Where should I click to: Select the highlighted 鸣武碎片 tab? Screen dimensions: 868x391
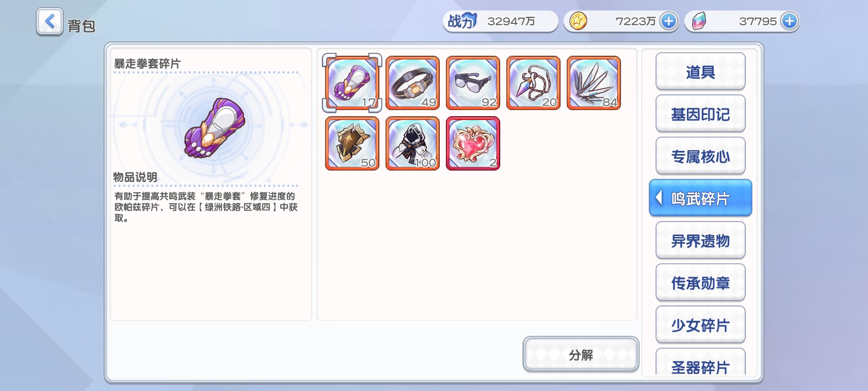point(701,198)
